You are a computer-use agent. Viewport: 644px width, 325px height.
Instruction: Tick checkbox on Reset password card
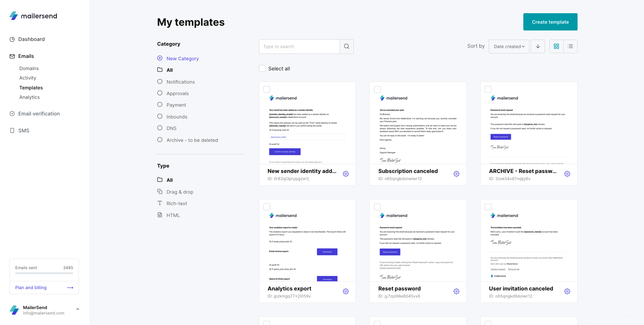377,207
